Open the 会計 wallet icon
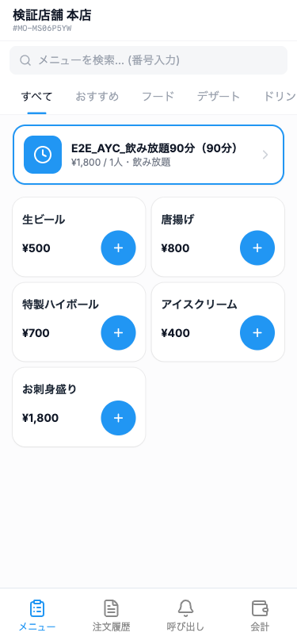The image size is (297, 644). 260,608
